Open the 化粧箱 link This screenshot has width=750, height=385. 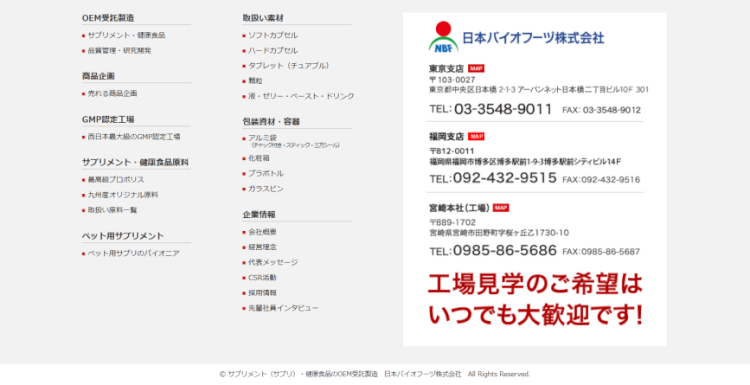coord(259,158)
